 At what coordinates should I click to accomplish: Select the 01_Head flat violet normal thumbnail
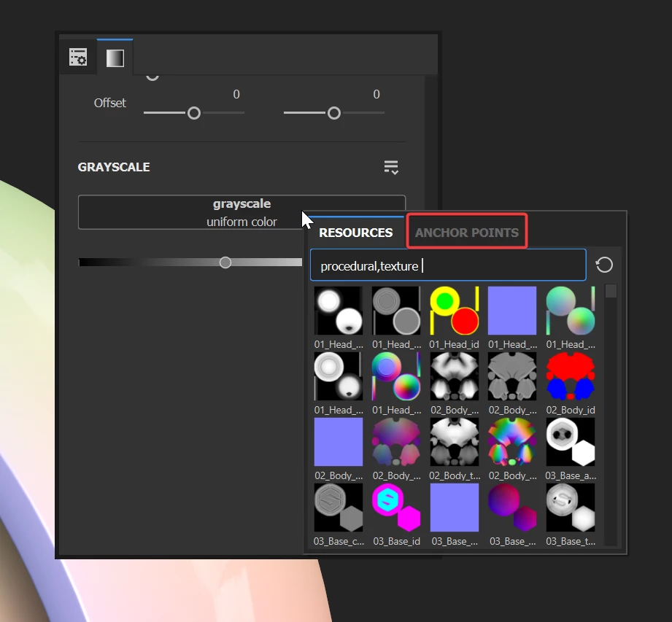click(x=512, y=311)
